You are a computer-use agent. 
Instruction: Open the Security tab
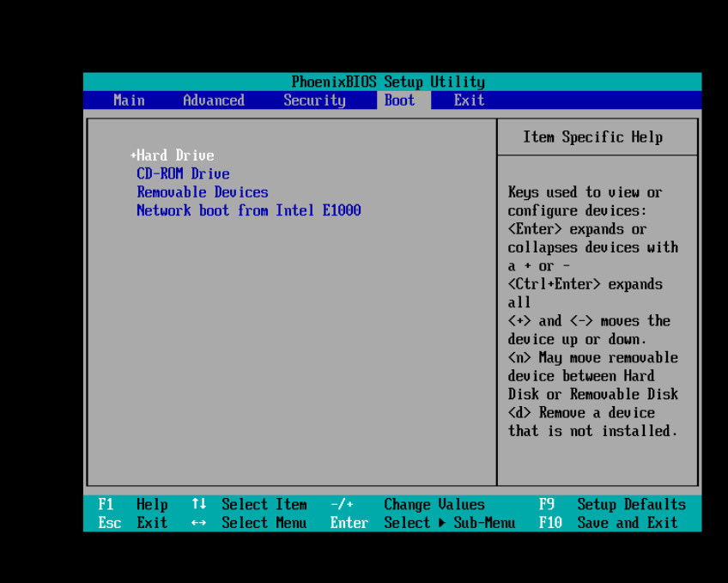[x=314, y=100]
